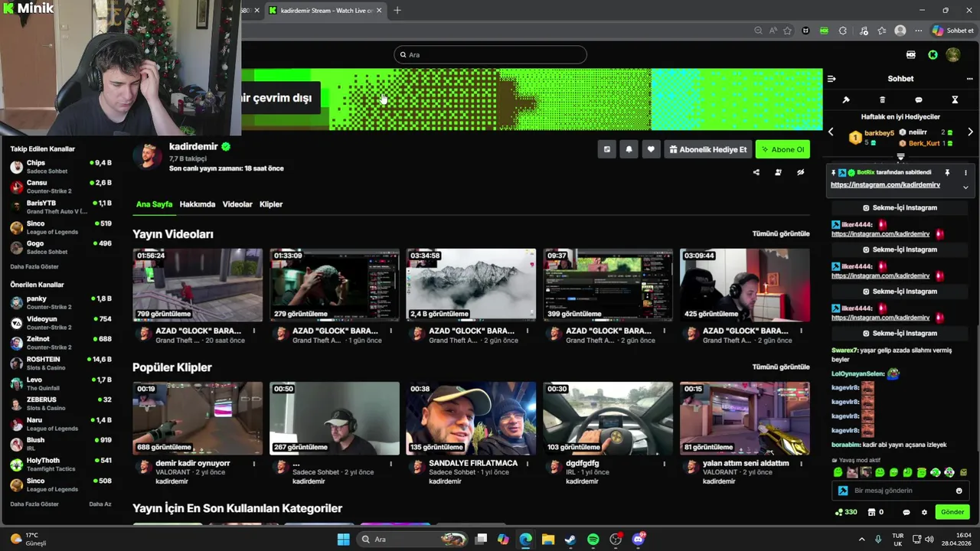Favorite this page with browser star icon
Screen dimensions: 980x551
[x=787, y=31]
